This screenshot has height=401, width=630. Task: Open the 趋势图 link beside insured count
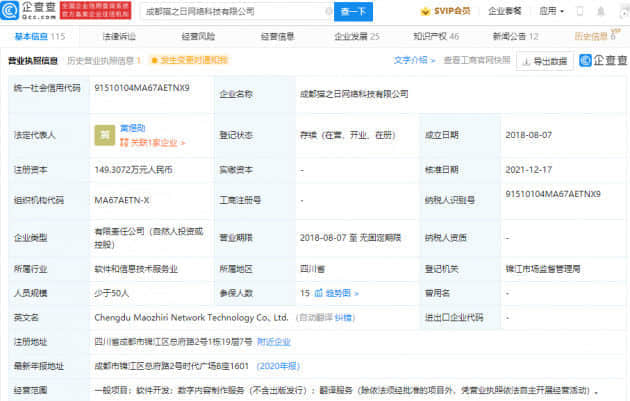click(x=342, y=293)
